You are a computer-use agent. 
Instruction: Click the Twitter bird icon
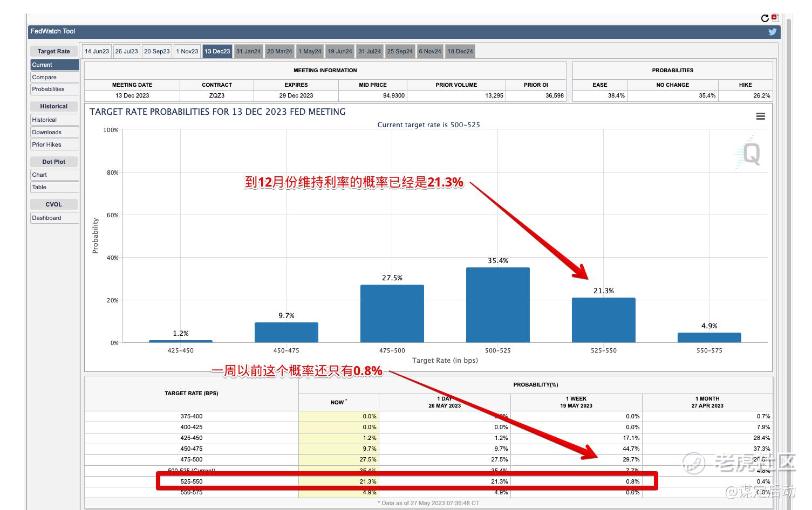click(773, 32)
